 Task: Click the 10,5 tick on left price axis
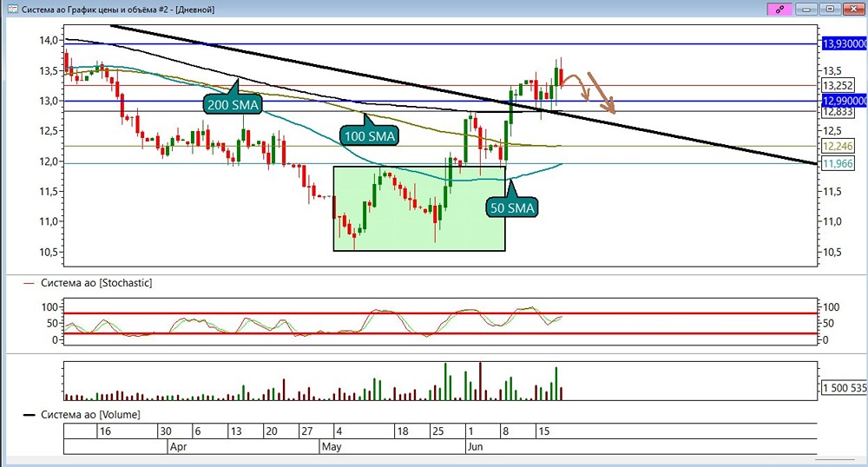tap(48, 252)
